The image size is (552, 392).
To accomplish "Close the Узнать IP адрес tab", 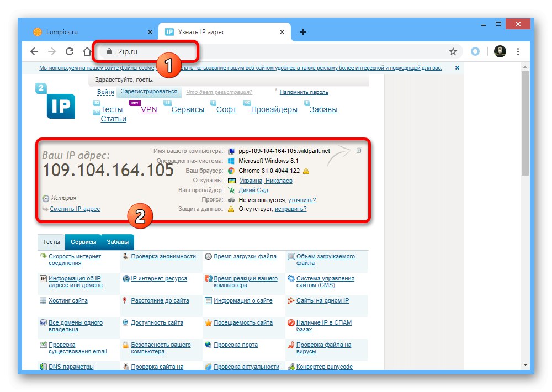I will 282,32.
